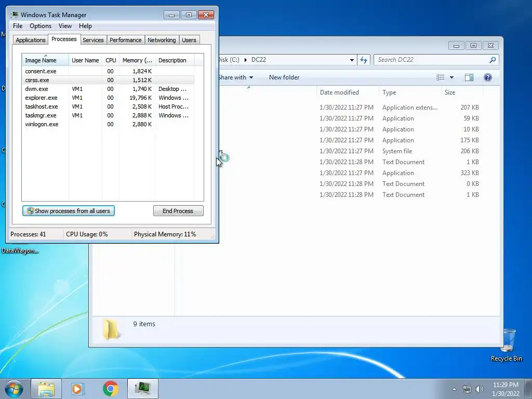Open the view options dropdown arrow
Image resolution: width=532 pixels, height=399 pixels.
point(451,77)
